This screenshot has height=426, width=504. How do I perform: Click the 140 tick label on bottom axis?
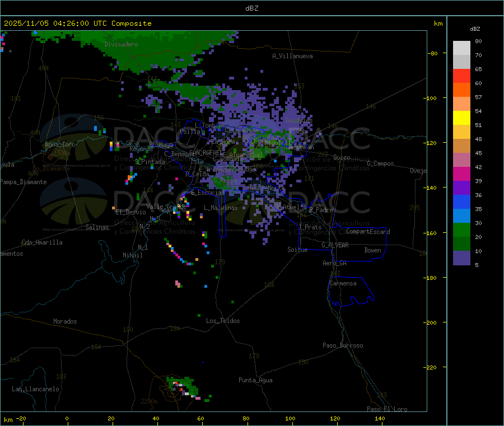tap(380, 418)
